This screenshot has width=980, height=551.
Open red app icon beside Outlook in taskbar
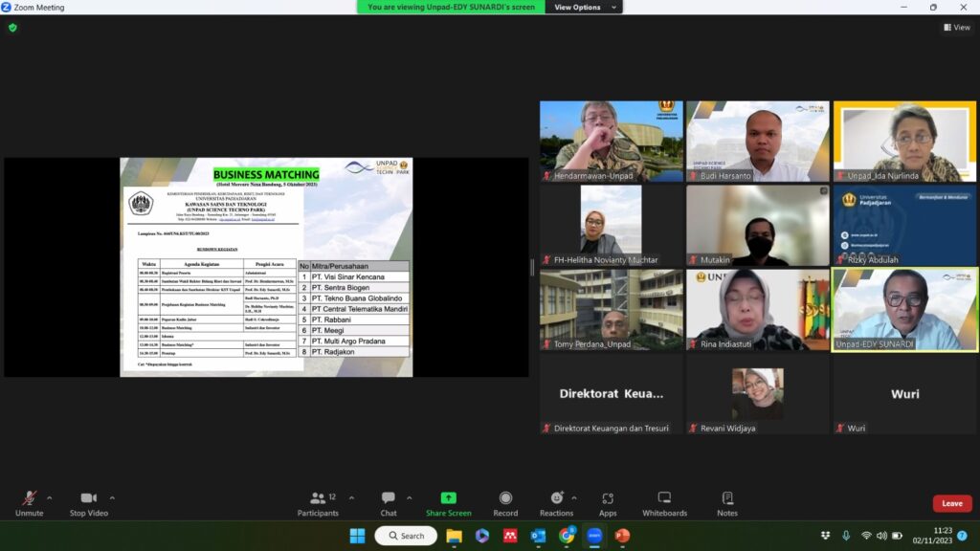(x=510, y=536)
